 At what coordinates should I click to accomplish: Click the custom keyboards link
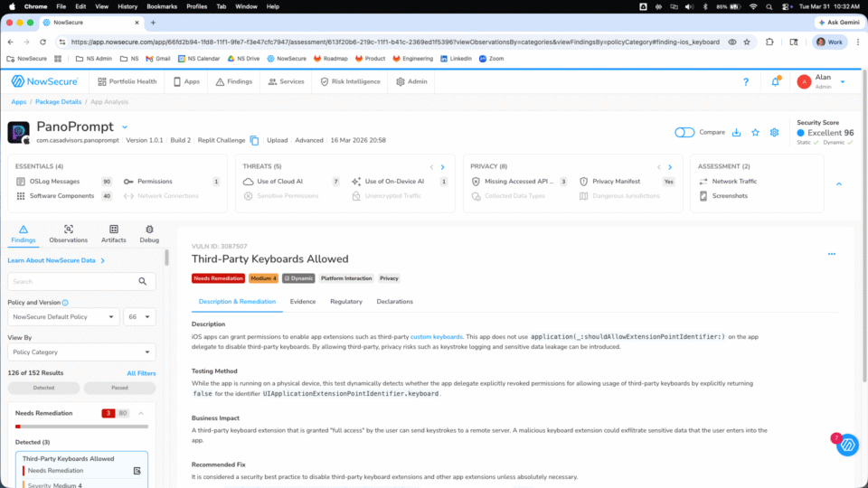click(436, 337)
